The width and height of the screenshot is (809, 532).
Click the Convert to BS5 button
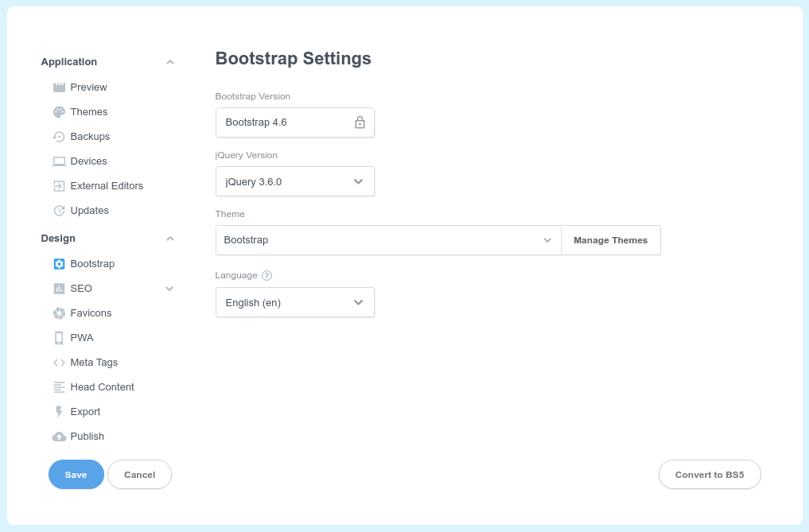pos(709,474)
